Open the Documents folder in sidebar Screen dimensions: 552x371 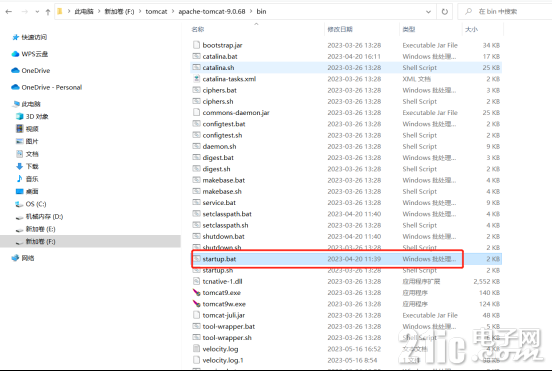coord(27,154)
